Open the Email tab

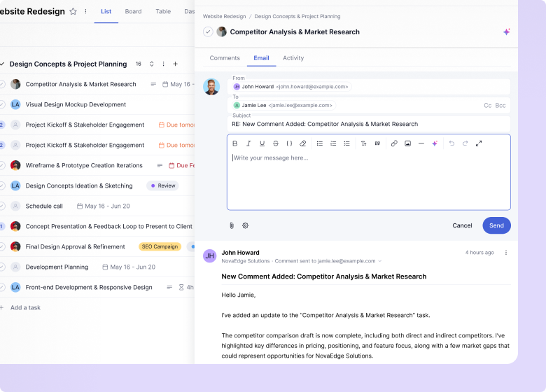(261, 58)
